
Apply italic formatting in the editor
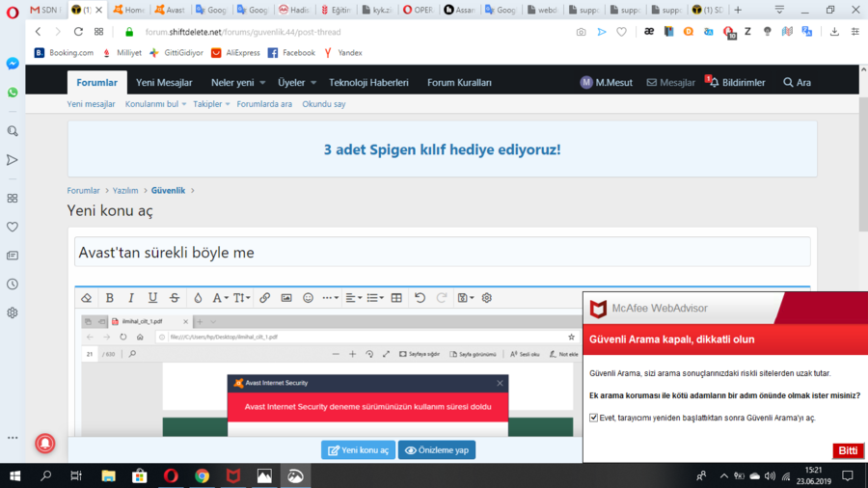pyautogui.click(x=131, y=298)
